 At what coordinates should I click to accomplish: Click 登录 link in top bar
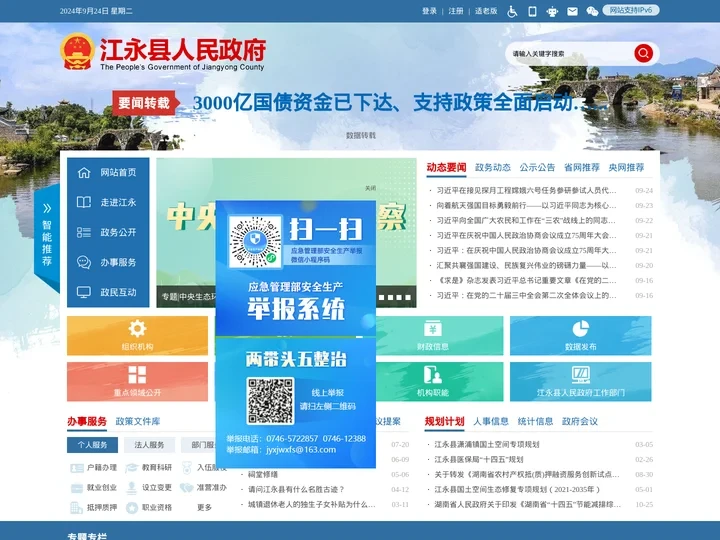coord(429,11)
